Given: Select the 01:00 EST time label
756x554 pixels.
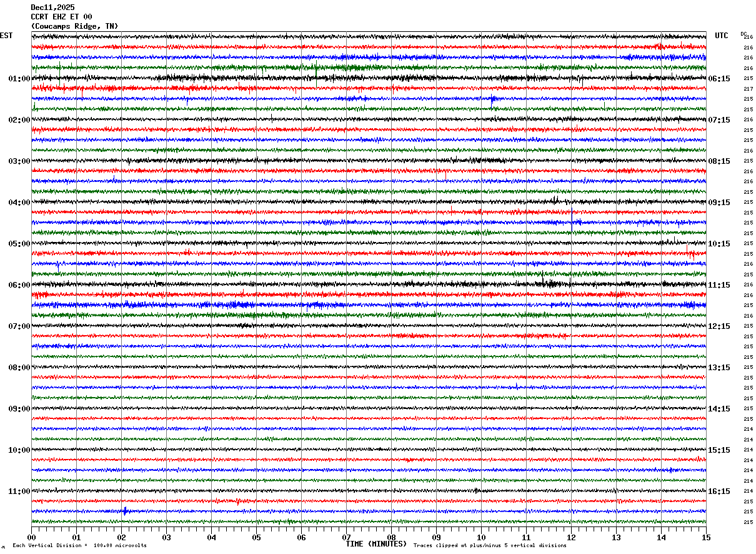Looking at the screenshot, I should tap(19, 79).
